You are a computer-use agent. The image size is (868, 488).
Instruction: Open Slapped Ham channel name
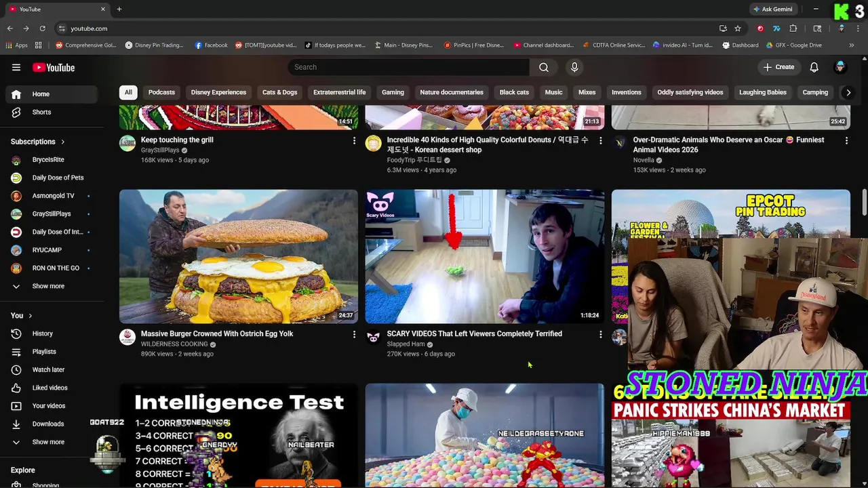(x=406, y=344)
